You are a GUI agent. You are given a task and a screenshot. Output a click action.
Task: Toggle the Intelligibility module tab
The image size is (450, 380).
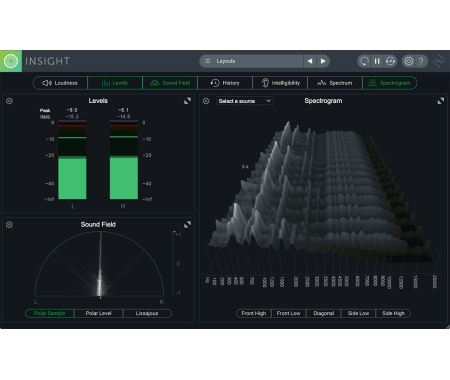tap(280, 83)
